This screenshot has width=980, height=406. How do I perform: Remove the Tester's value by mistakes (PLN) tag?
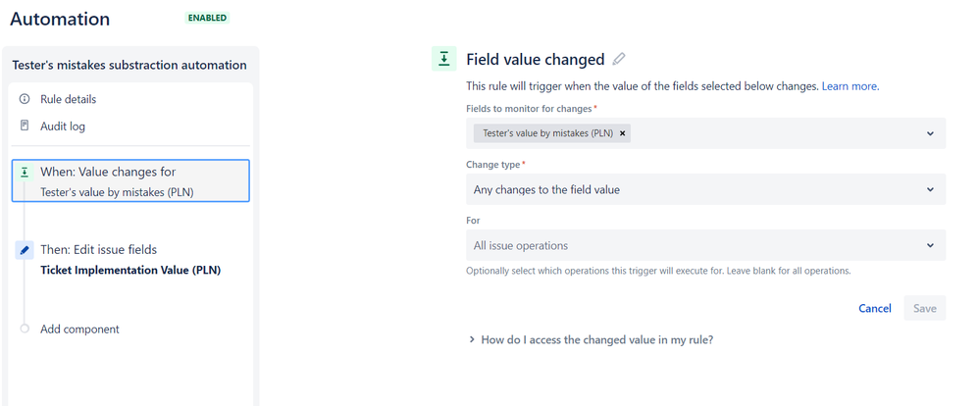[622, 133]
